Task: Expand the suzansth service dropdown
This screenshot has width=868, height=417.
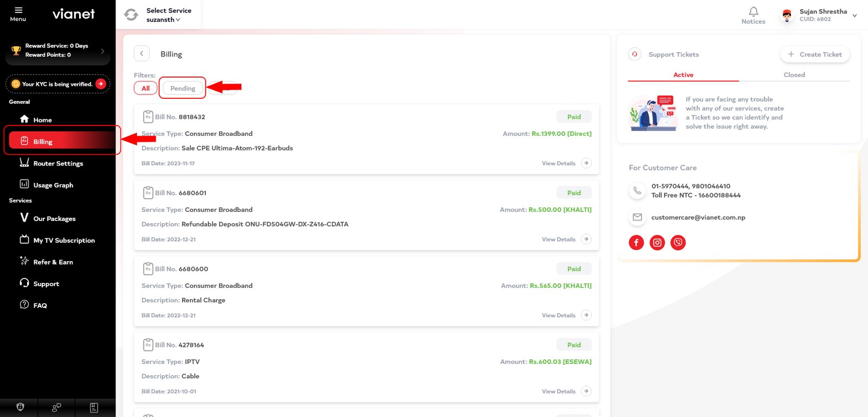Action: pyautogui.click(x=163, y=20)
